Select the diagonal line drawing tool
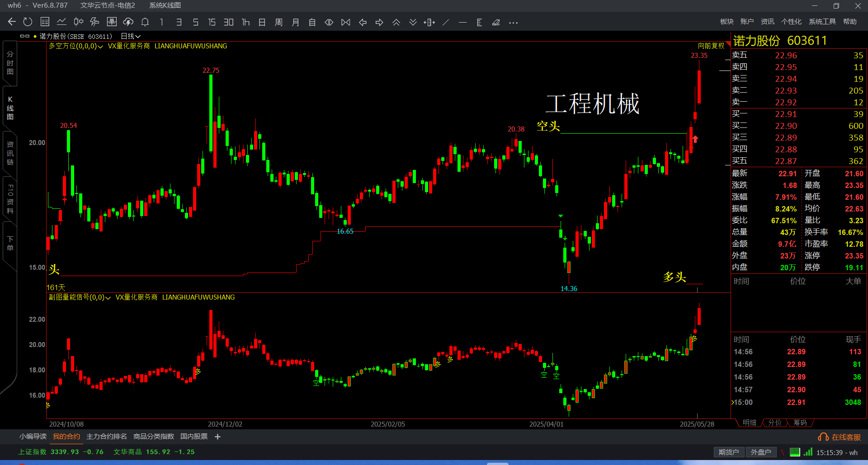Screen dimensions: 868x465 [x=446, y=22]
